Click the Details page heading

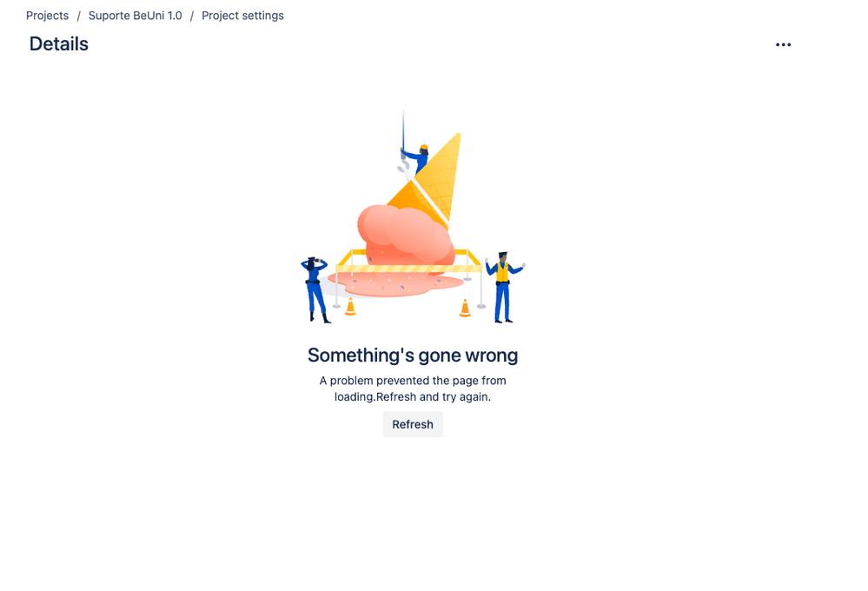[59, 43]
